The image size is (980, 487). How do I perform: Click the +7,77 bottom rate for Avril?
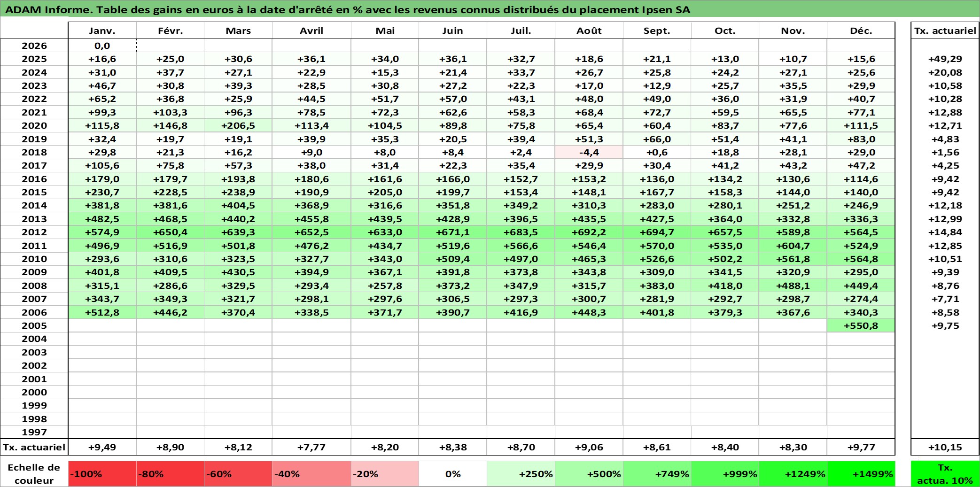tap(311, 447)
